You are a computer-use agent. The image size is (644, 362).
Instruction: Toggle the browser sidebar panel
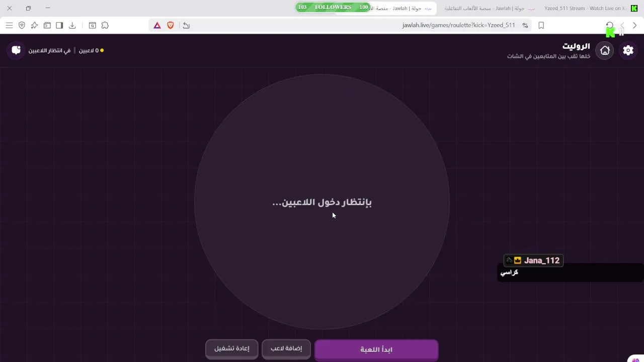coord(59,25)
